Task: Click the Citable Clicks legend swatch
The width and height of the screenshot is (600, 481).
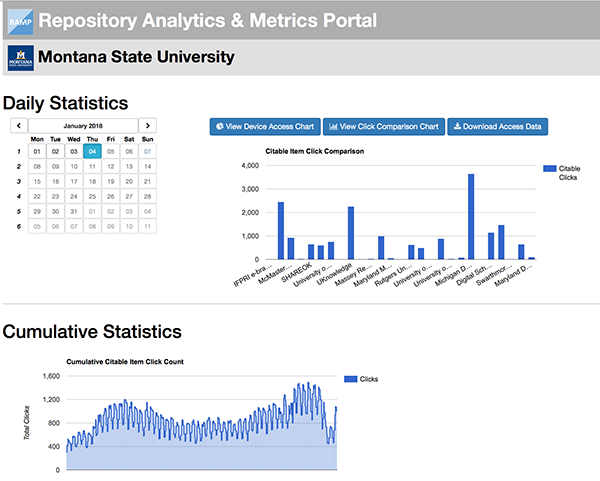Action: click(x=547, y=169)
